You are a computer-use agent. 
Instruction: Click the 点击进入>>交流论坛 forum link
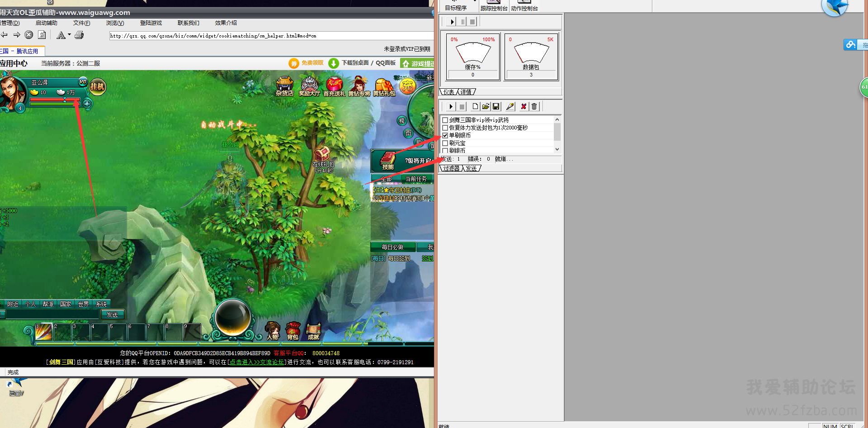click(257, 362)
